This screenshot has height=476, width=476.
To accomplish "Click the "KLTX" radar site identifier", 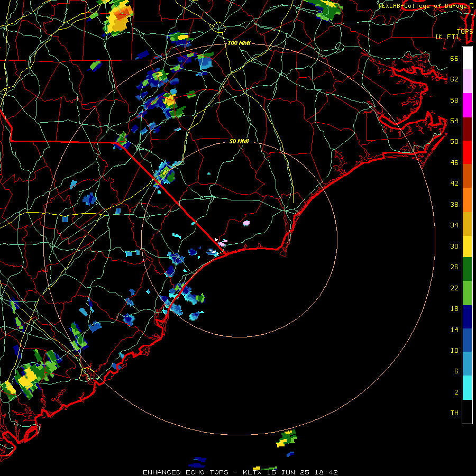I will coord(252,472).
